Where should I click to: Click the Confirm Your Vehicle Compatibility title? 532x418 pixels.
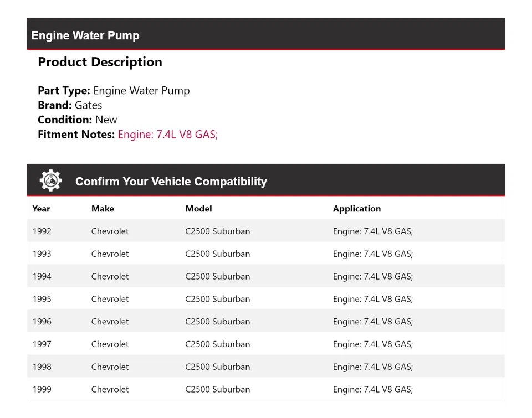coord(171,182)
